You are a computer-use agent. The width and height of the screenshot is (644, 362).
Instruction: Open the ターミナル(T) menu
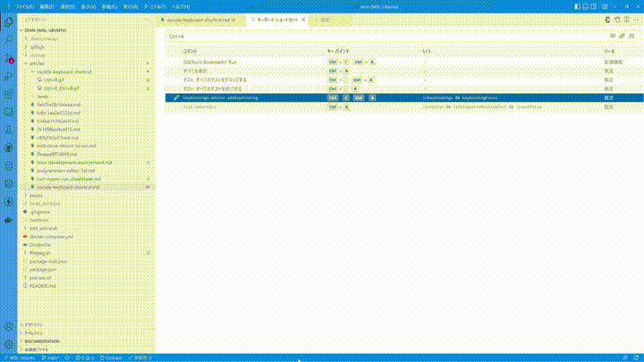(x=155, y=6)
